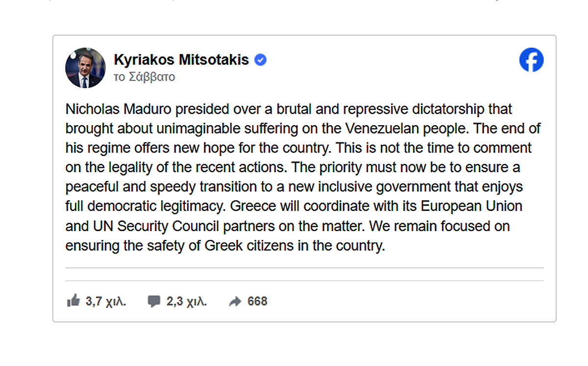Open the Kyriakos Mitsotakis profile name link
The width and height of the screenshot is (588, 366).
(181, 60)
